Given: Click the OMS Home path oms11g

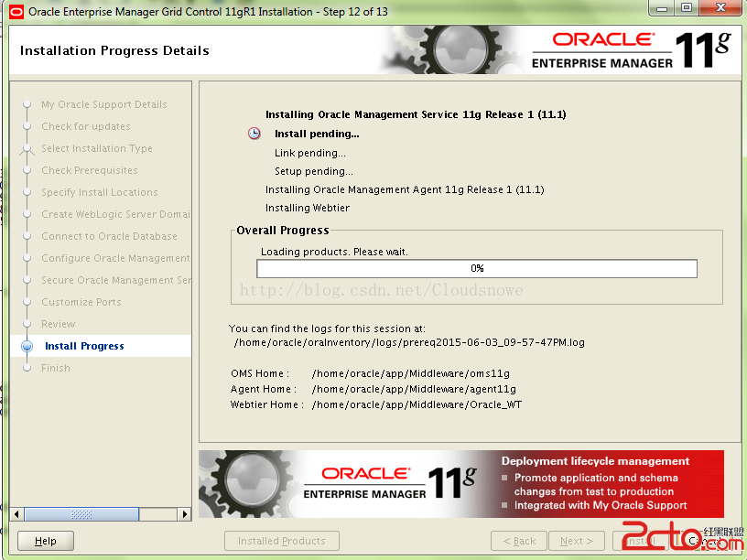Looking at the screenshot, I should 411,373.
